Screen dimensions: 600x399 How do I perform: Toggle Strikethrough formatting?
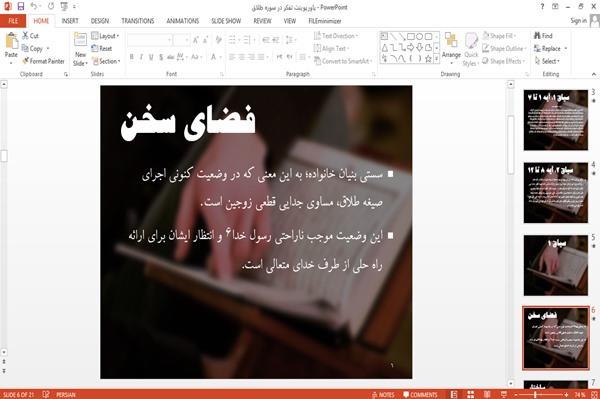click(170, 57)
